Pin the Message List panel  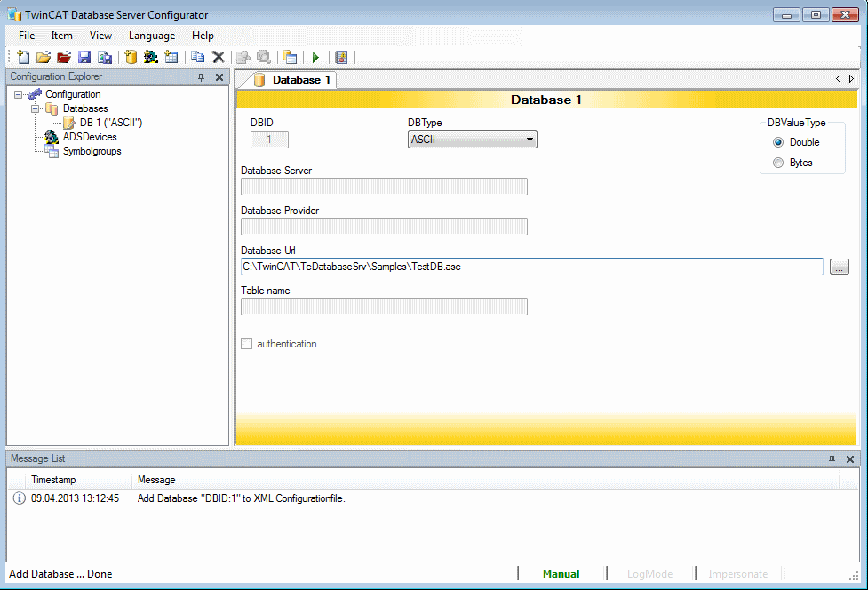pyautogui.click(x=832, y=459)
